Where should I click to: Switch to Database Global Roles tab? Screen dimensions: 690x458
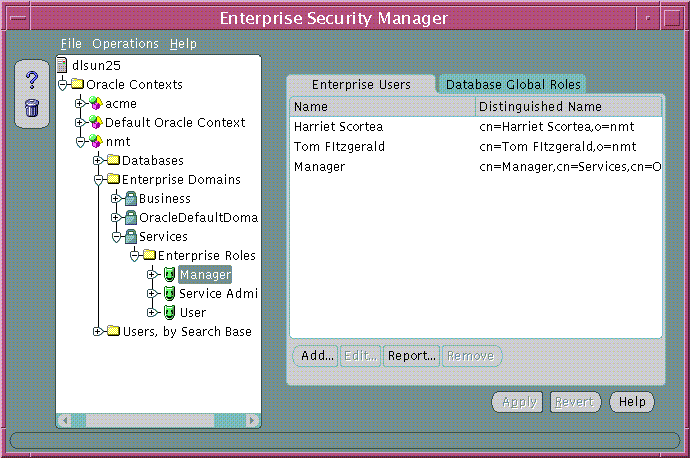(513, 85)
